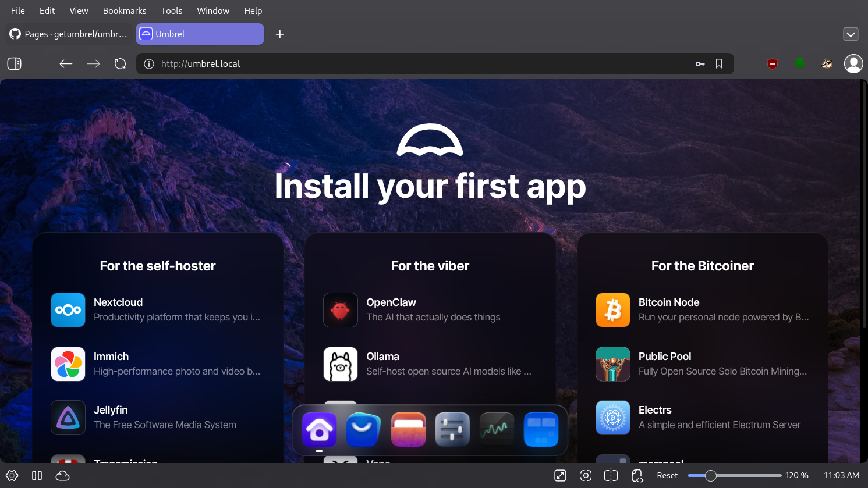Expand the tab list dropdown
Screen dimensions: 868x488
(x=851, y=34)
